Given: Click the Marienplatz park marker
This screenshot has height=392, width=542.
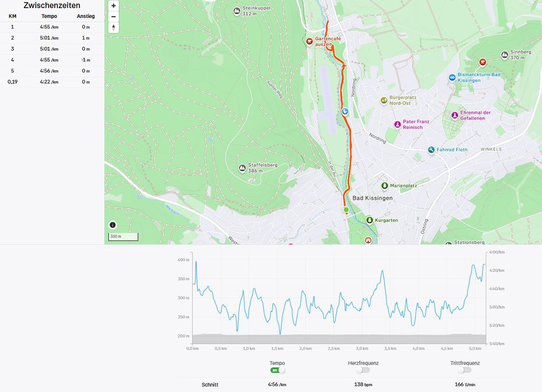Looking at the screenshot, I should tap(385, 186).
